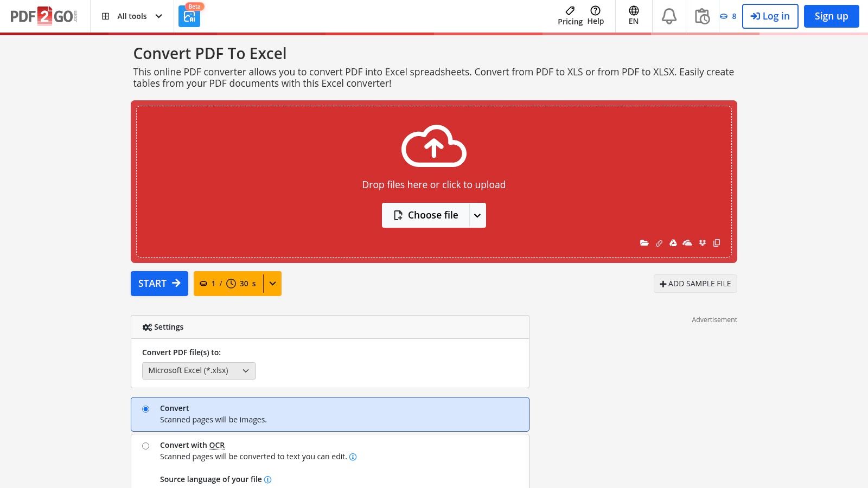
Task: Click the clipboard paste icon in upload area
Action: pos(717,243)
